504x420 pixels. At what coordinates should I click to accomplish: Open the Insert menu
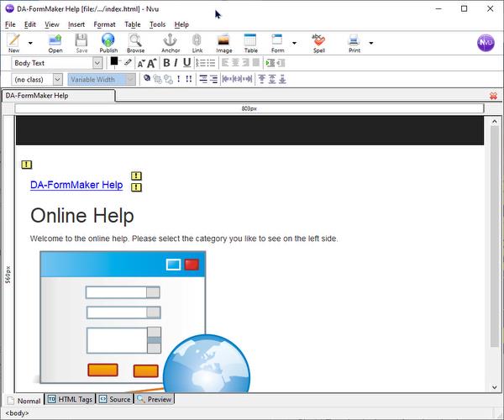(76, 24)
